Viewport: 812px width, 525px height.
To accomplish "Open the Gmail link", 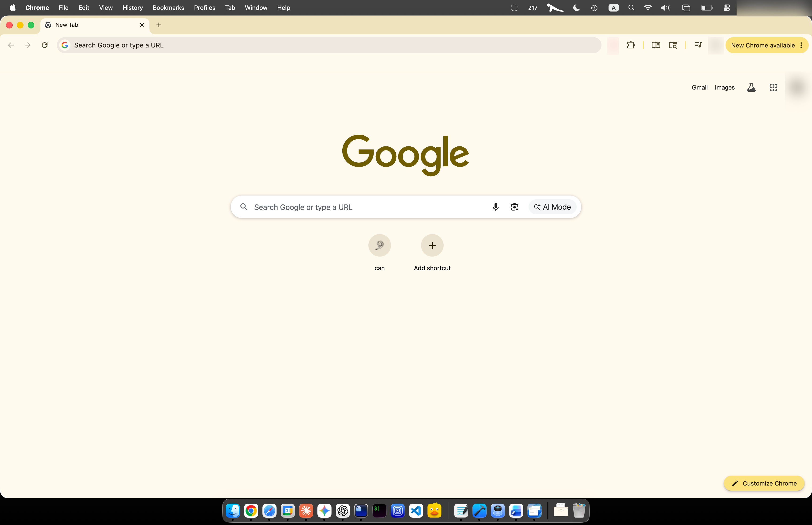I will 699,88.
